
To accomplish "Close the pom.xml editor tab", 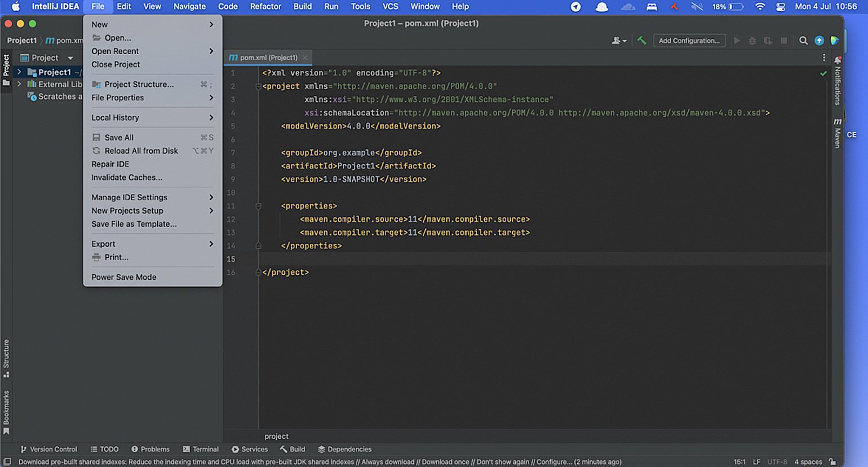I will click(x=305, y=58).
